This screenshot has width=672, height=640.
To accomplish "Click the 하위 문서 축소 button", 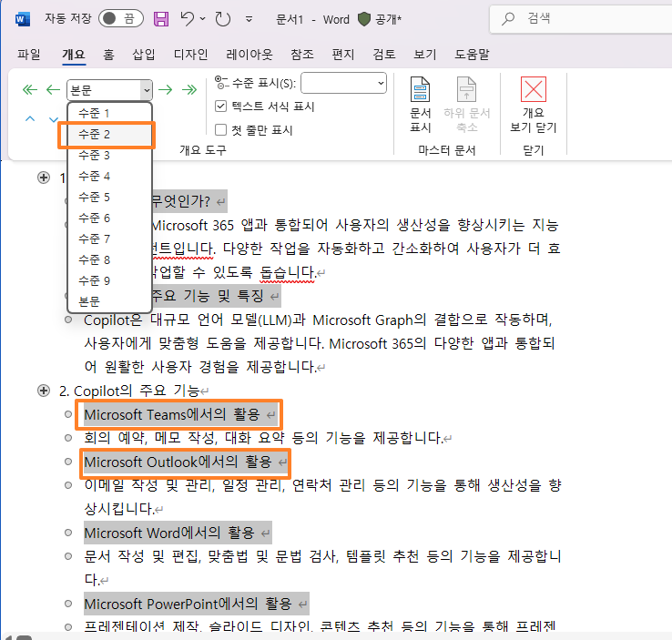I will pos(466,105).
